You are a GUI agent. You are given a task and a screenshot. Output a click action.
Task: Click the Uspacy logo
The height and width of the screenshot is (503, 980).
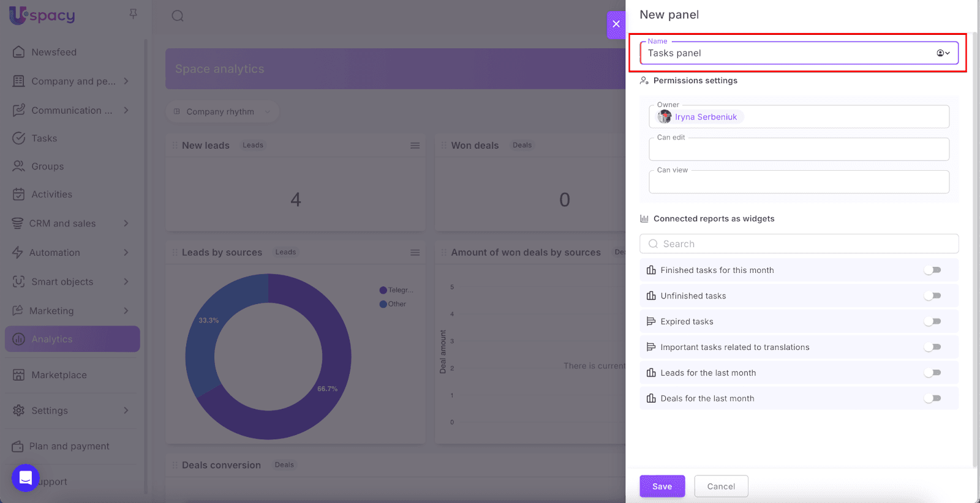point(42,15)
